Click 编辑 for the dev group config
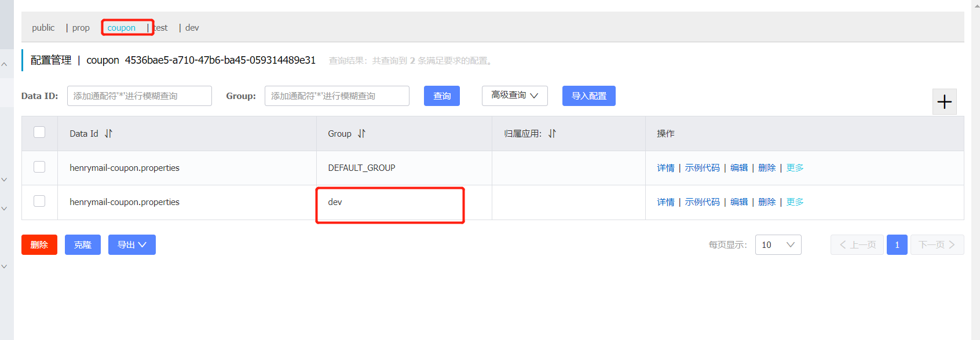The image size is (980, 340). point(738,202)
